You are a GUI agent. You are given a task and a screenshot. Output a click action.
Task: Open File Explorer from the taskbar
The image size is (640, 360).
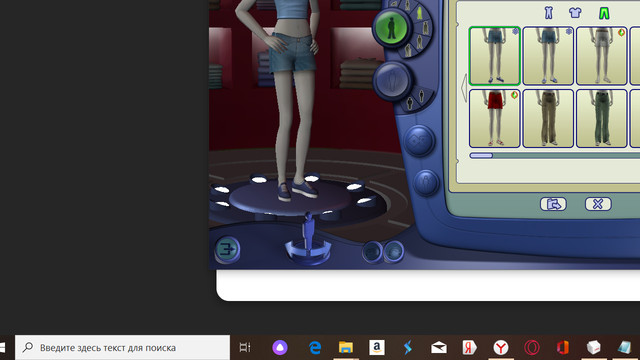pos(346,347)
